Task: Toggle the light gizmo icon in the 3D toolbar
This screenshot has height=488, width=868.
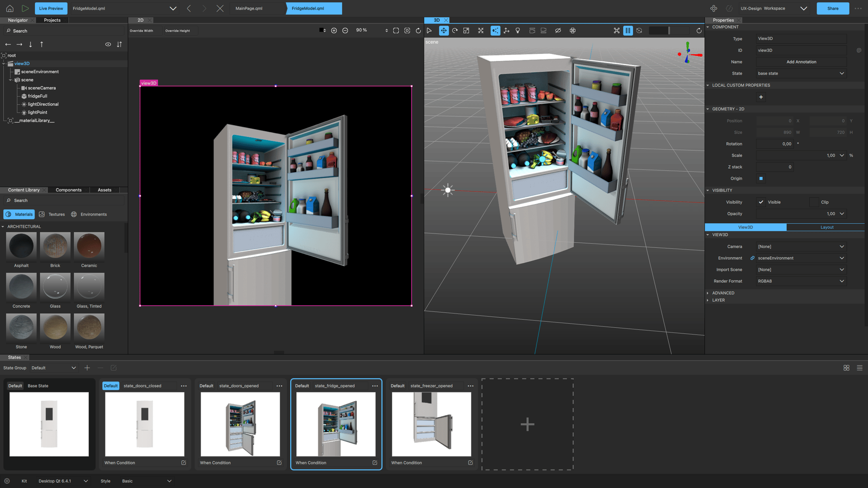Action: 518,30
